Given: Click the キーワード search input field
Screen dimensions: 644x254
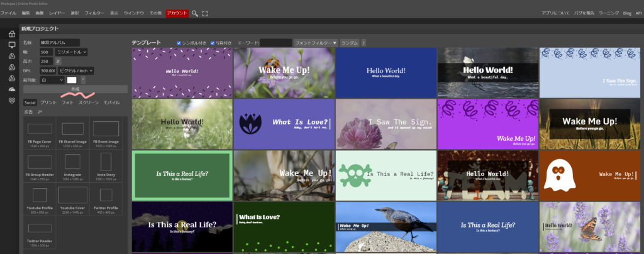Looking at the screenshot, I should [276, 43].
